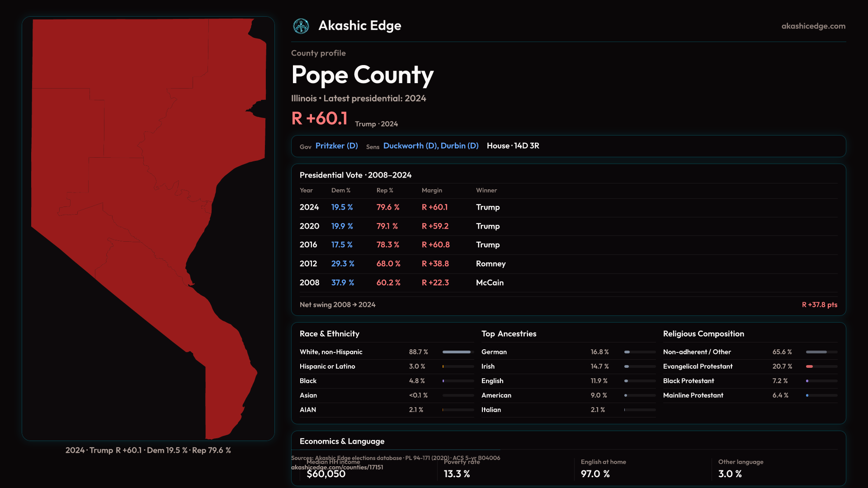
Task: Click the large R +60.1 margin headline
Action: (319, 118)
